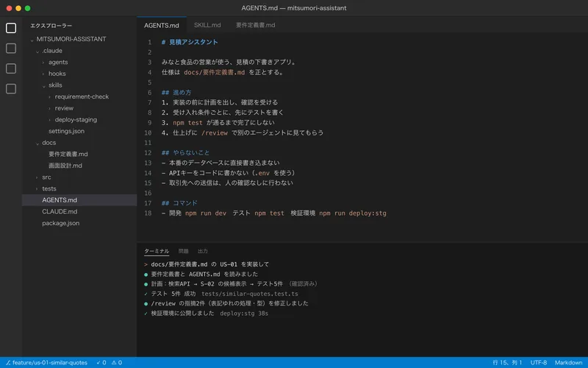Click the '/review の指摘2件' terminal line
588x368 pixels.
click(226, 303)
